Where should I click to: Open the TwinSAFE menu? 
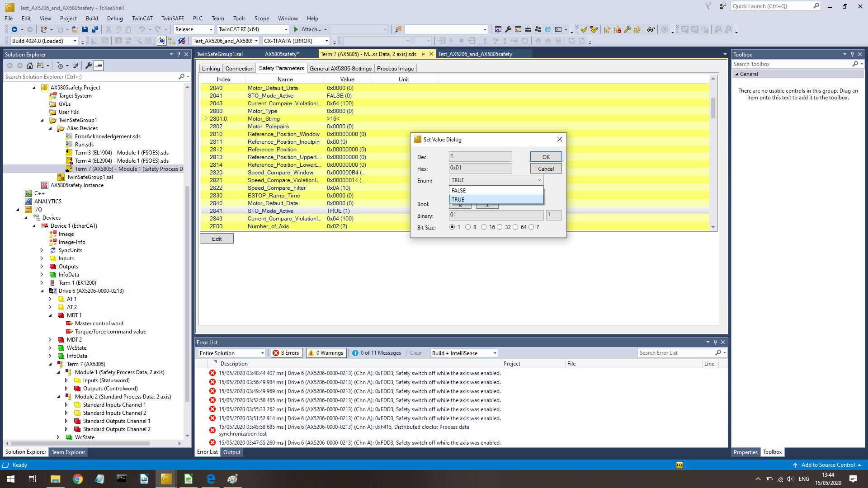coord(172,19)
